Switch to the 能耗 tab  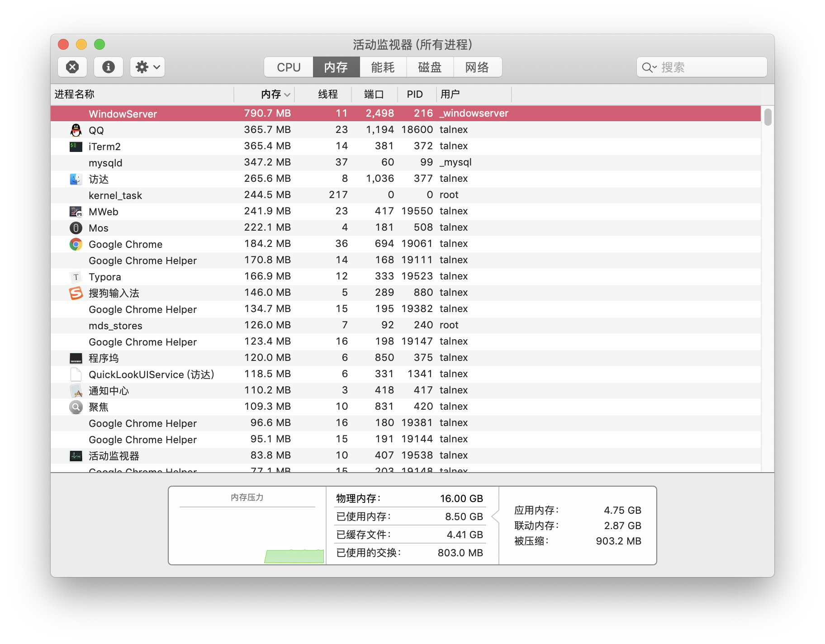coord(383,67)
